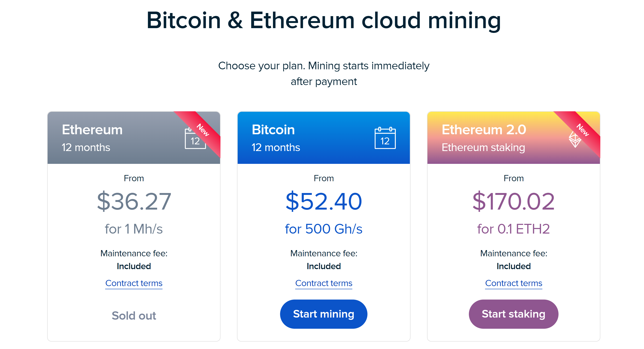Select the Ethereum staking card header

[x=514, y=138]
